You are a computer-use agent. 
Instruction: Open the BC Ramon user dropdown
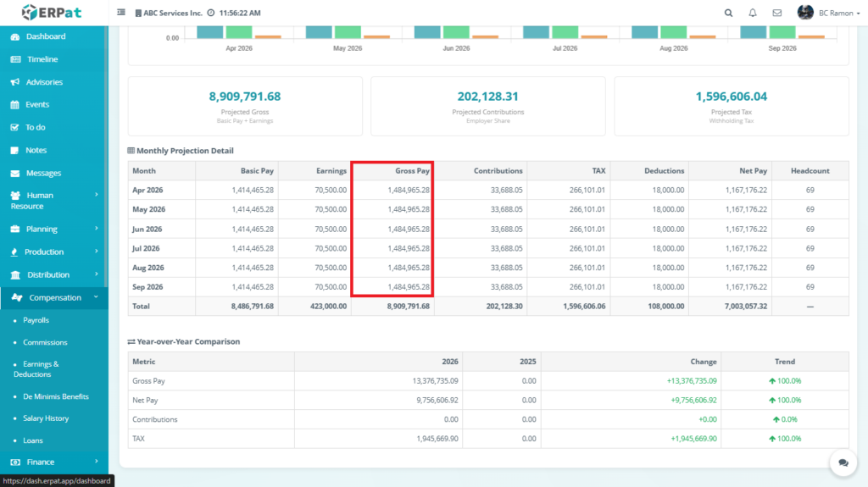[x=816, y=13]
